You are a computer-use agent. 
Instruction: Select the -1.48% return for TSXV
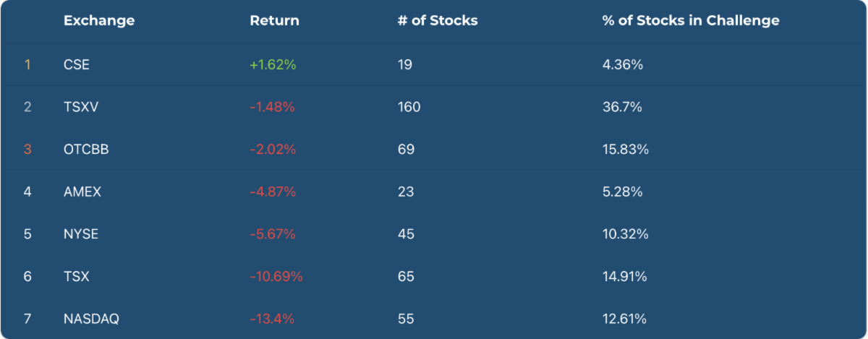(x=272, y=107)
